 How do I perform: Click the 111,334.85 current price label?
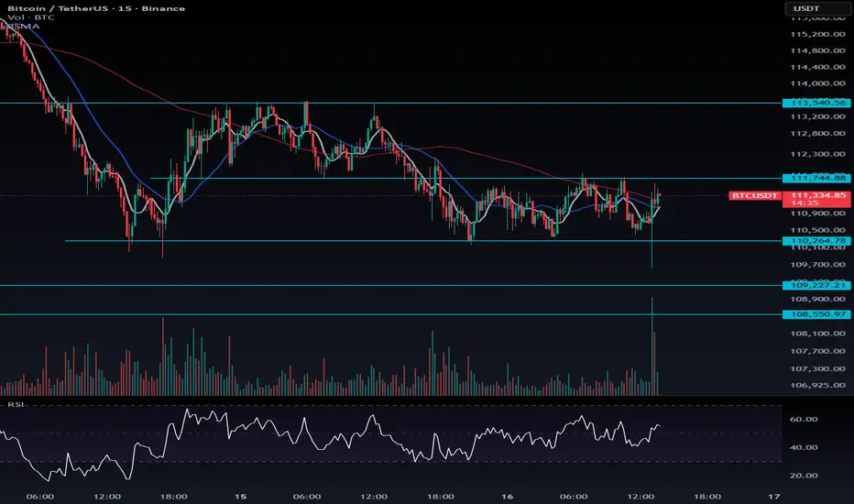click(x=816, y=195)
